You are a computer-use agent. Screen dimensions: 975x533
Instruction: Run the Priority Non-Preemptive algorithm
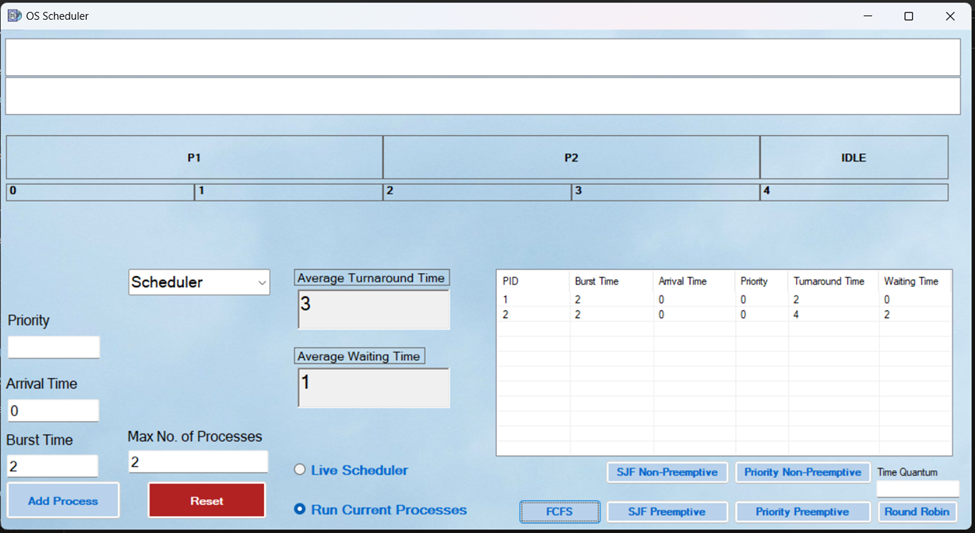803,472
